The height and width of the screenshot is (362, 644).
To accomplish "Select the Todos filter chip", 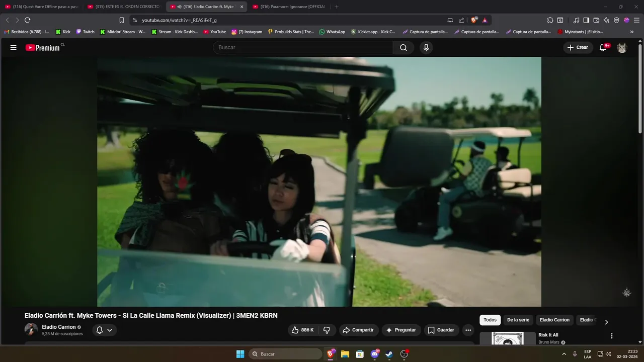I will click(490, 320).
